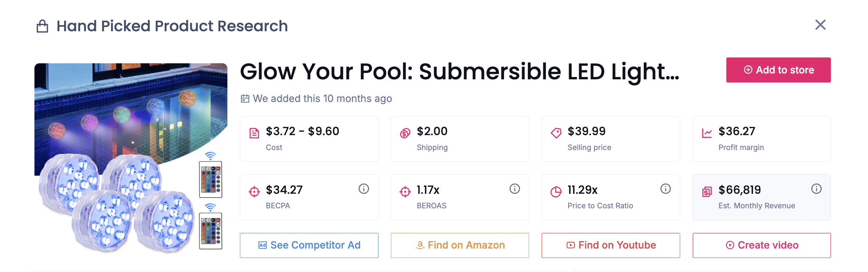Open See Competitor Ad

coord(309,245)
